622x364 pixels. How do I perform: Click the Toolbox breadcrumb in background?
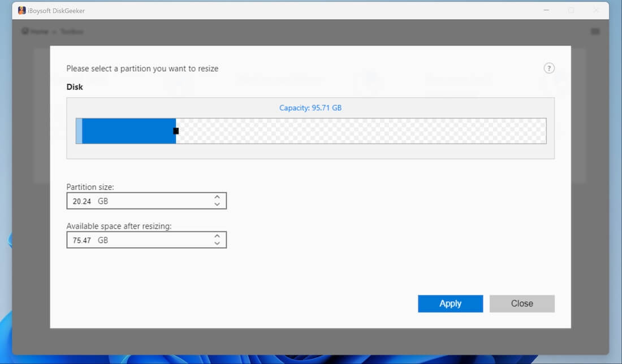pyautogui.click(x=72, y=31)
